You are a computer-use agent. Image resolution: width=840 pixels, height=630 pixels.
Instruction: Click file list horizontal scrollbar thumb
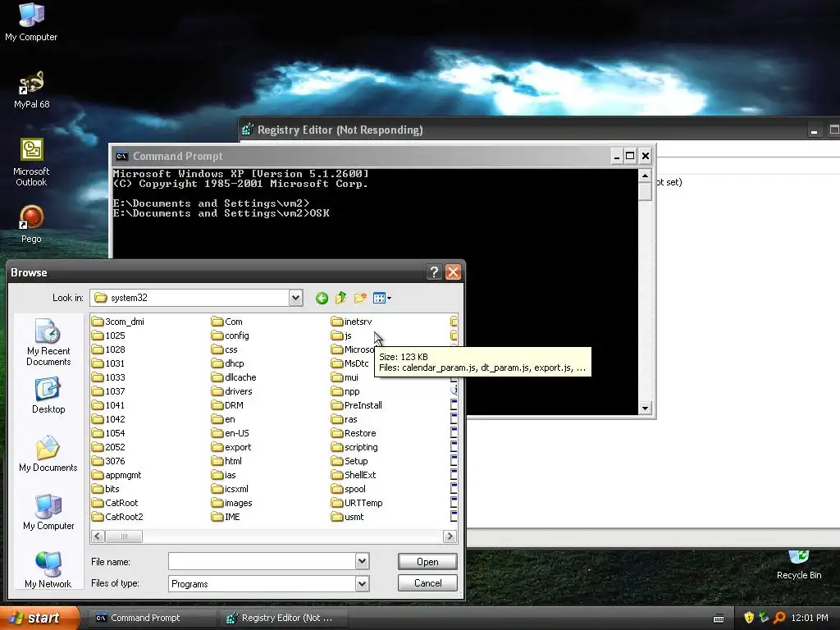pos(124,536)
